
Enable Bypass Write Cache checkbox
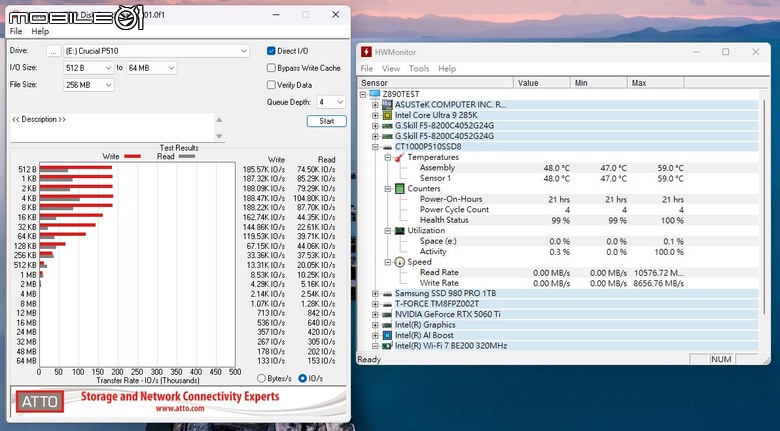[271, 68]
